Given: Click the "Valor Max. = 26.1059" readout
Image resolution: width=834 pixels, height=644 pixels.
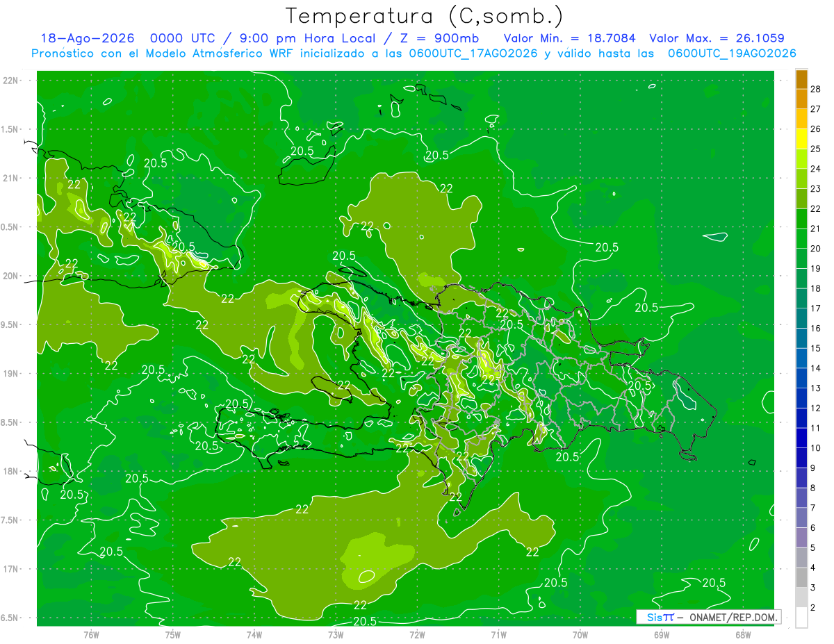Looking at the screenshot, I should click(717, 39).
